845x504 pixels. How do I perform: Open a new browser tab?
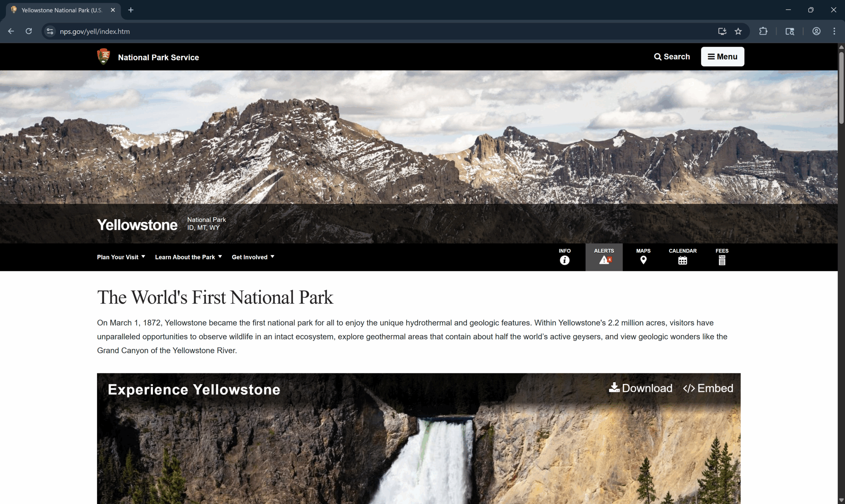tap(131, 10)
